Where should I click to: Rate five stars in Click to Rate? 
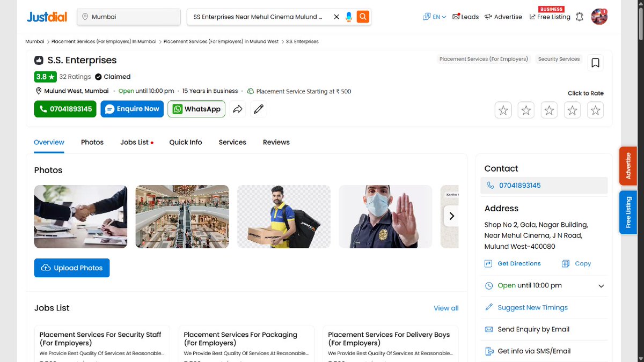(x=595, y=110)
